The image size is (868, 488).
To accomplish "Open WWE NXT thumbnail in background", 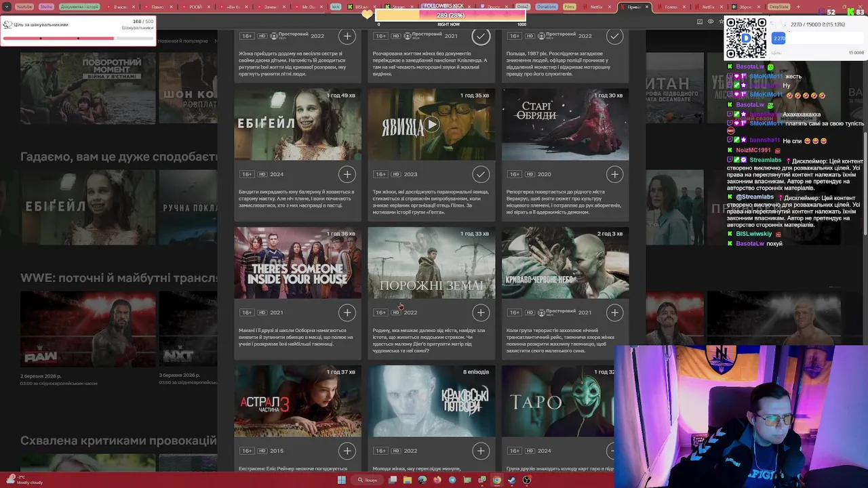I will click(188, 329).
